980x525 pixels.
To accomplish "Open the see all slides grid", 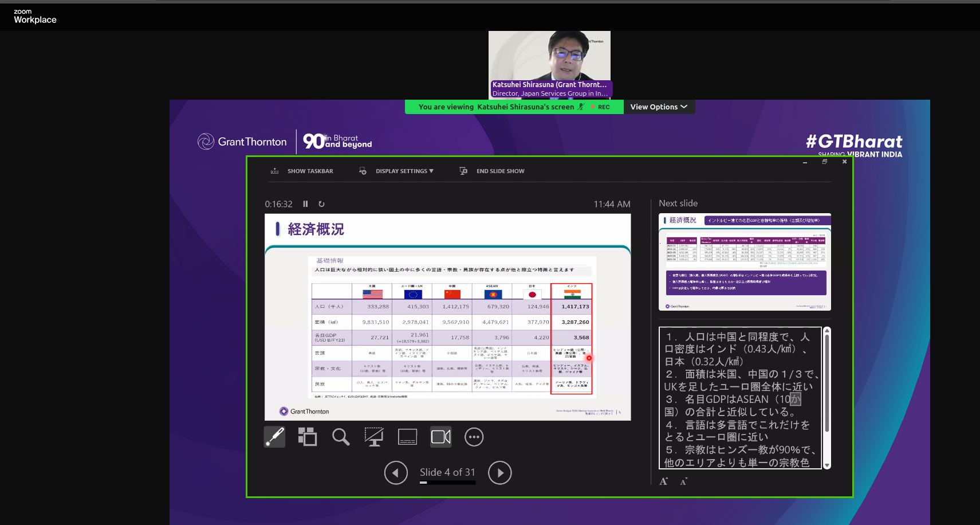I will (308, 437).
